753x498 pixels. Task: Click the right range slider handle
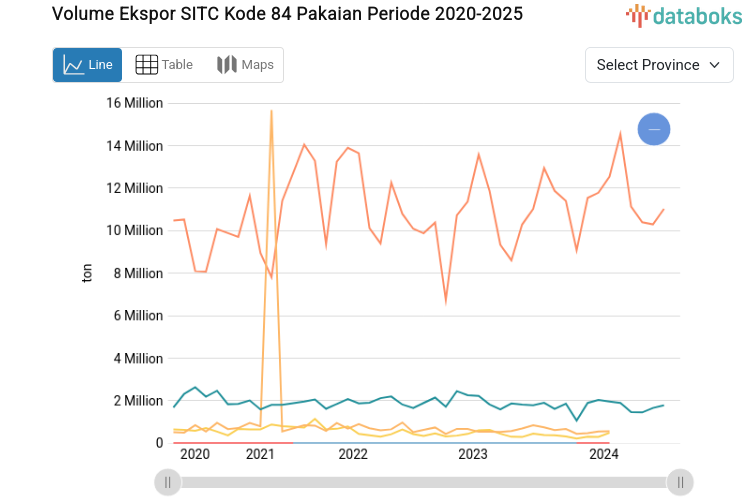pos(680,482)
